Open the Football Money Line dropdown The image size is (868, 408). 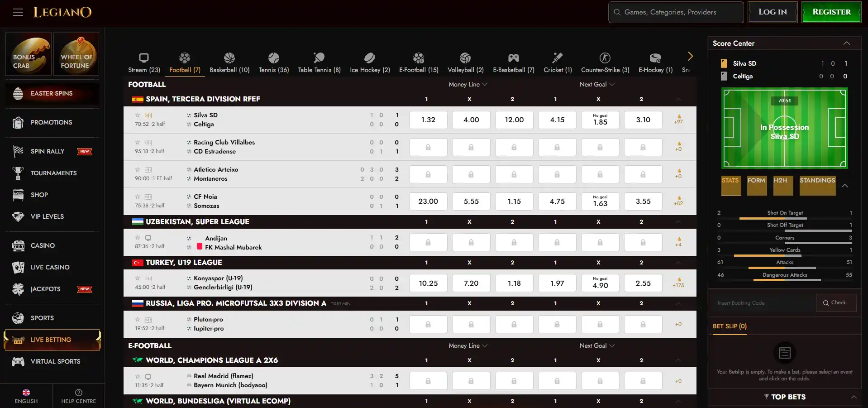(x=468, y=84)
